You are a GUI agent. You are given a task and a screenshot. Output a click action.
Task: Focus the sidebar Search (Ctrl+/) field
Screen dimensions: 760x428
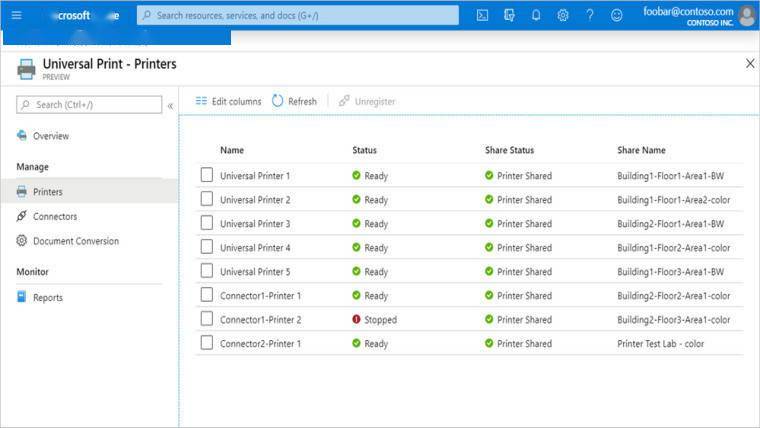88,104
